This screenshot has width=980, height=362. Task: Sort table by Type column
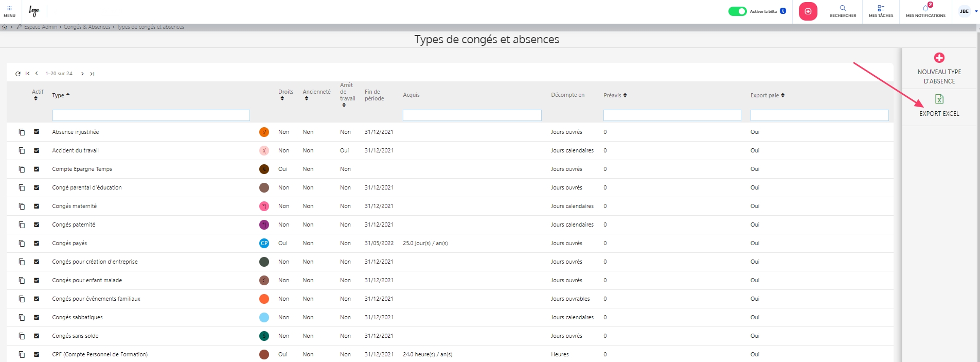tap(61, 95)
